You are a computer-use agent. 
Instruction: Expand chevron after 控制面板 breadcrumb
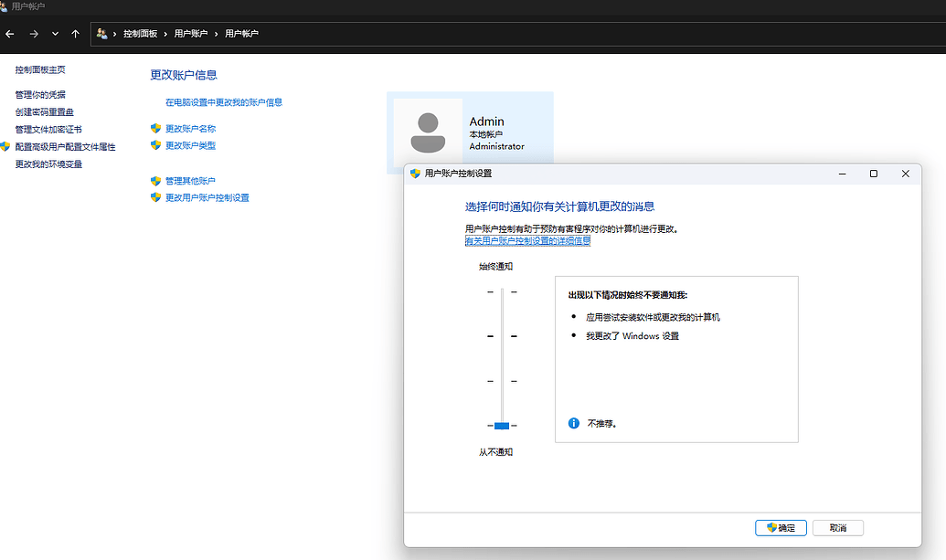coord(165,34)
